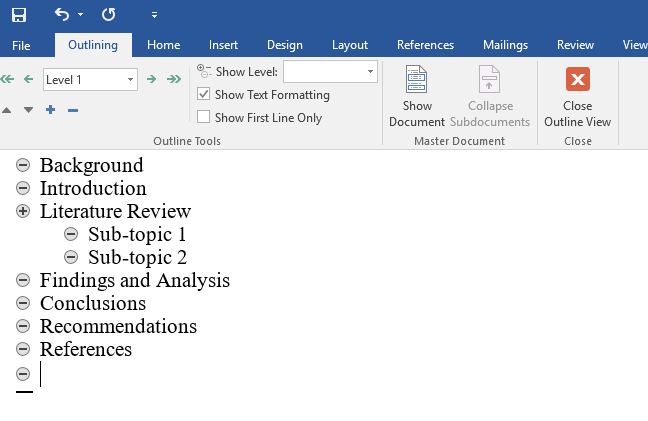Switch to the Outlining tab
This screenshot has width=648, height=421.
point(93,45)
